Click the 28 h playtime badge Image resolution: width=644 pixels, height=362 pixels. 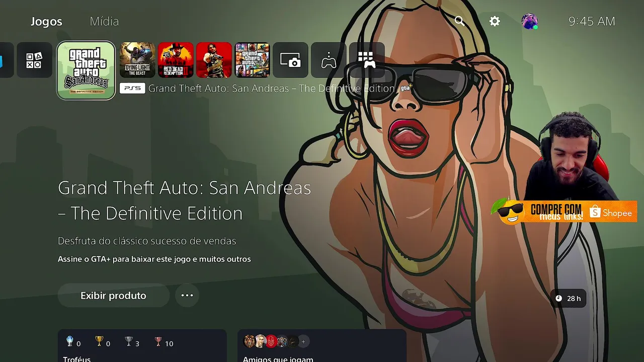568,299
